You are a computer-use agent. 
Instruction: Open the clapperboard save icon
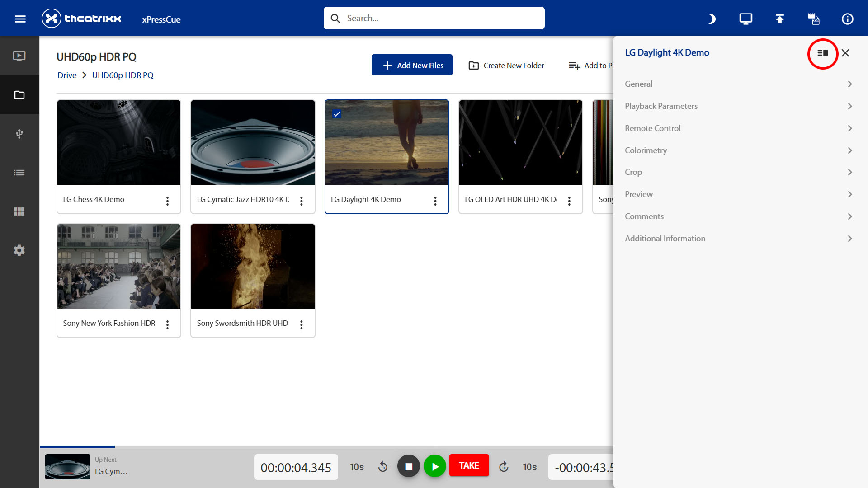click(x=814, y=19)
